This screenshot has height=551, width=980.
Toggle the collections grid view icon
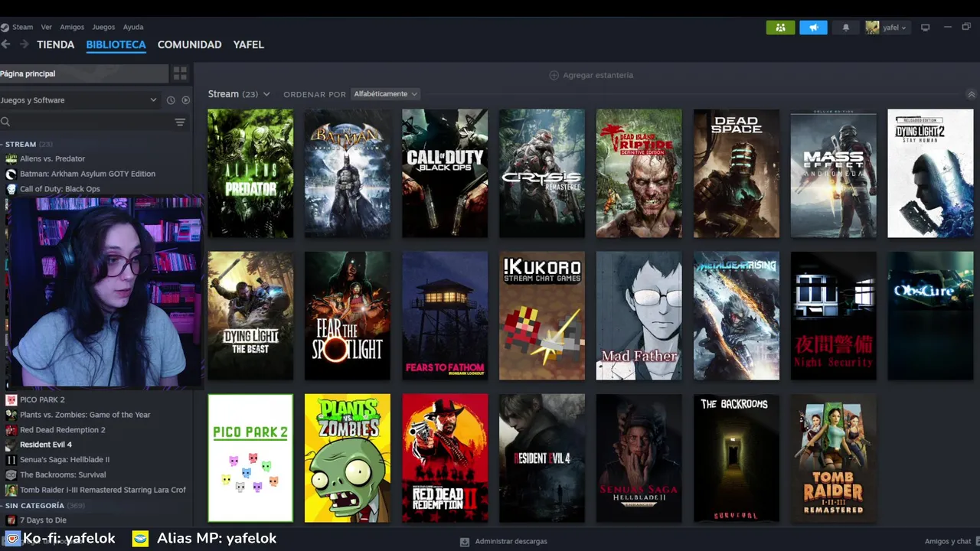pyautogui.click(x=180, y=73)
